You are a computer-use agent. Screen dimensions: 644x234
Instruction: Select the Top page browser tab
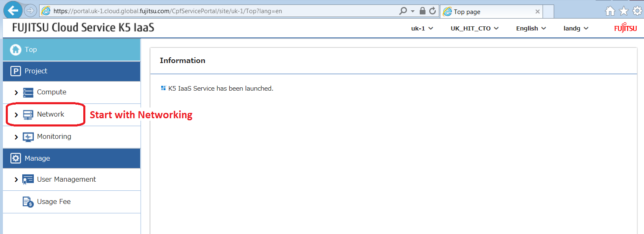(491, 12)
